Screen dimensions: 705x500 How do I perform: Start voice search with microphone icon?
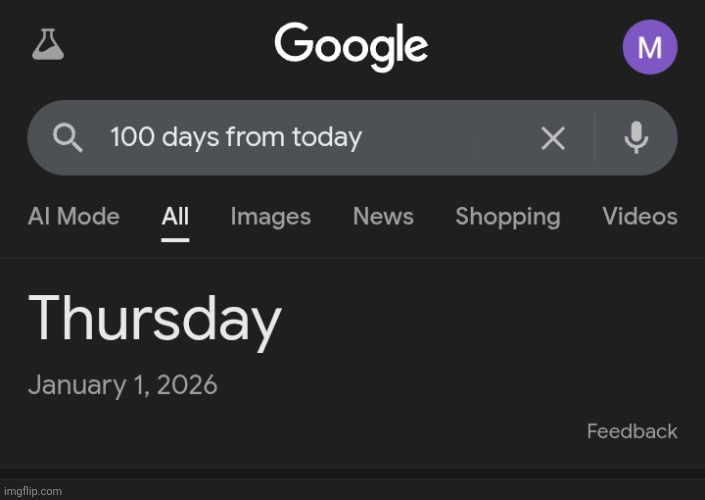pyautogui.click(x=636, y=138)
